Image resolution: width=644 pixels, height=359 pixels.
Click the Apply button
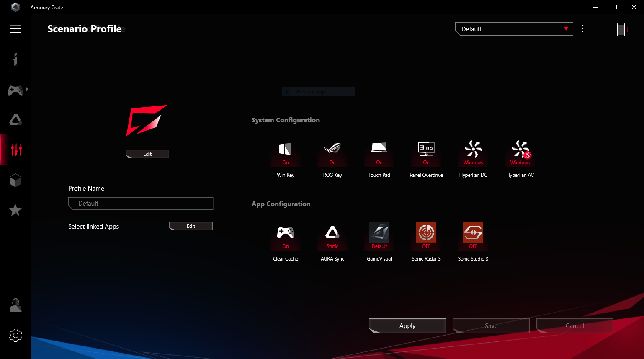[x=407, y=326]
